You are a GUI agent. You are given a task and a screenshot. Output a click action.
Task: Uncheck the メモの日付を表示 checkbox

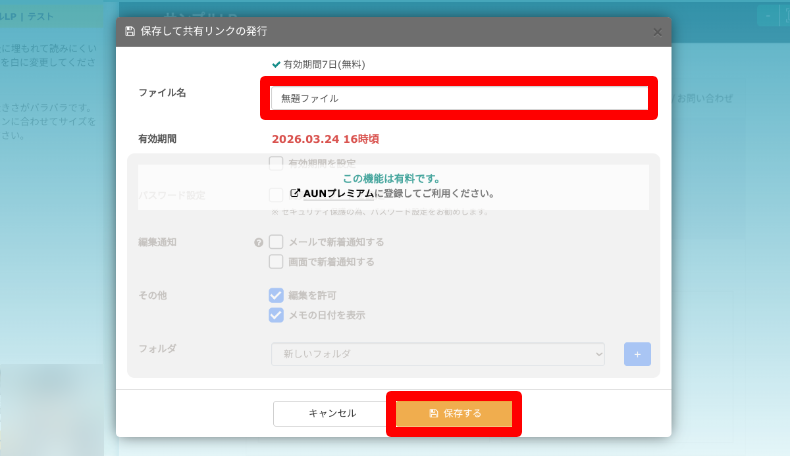[x=276, y=315]
